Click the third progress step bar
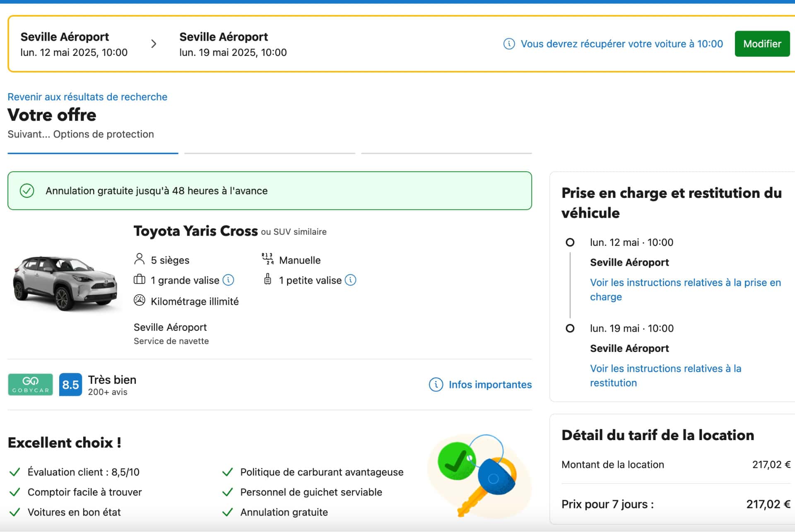The width and height of the screenshot is (795, 532). coord(446,153)
